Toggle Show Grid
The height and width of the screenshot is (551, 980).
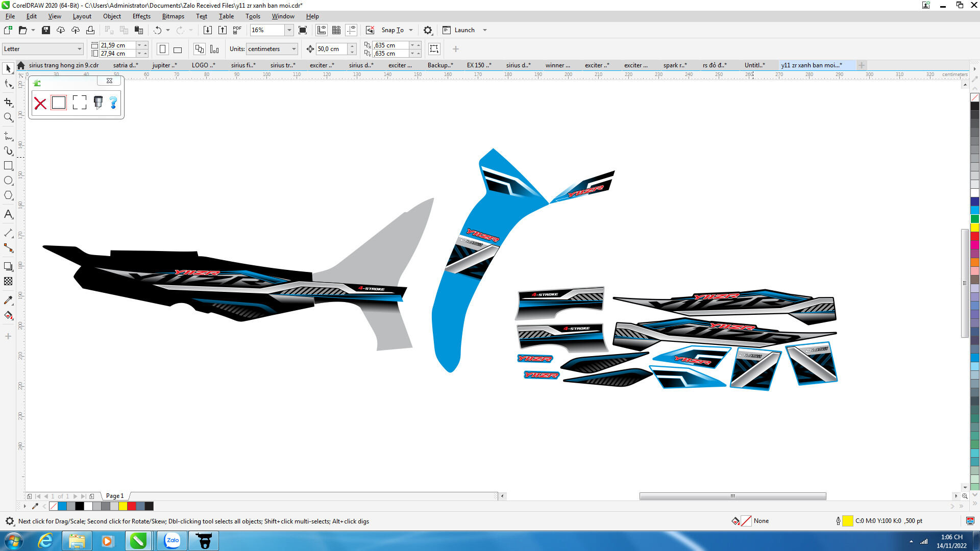coord(336,30)
